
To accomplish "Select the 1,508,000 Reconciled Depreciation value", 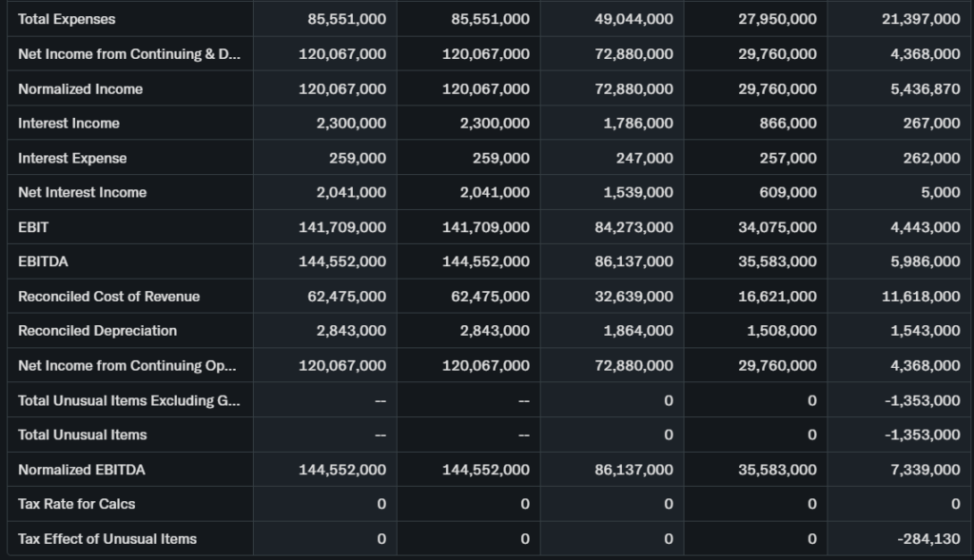I will click(x=782, y=331).
